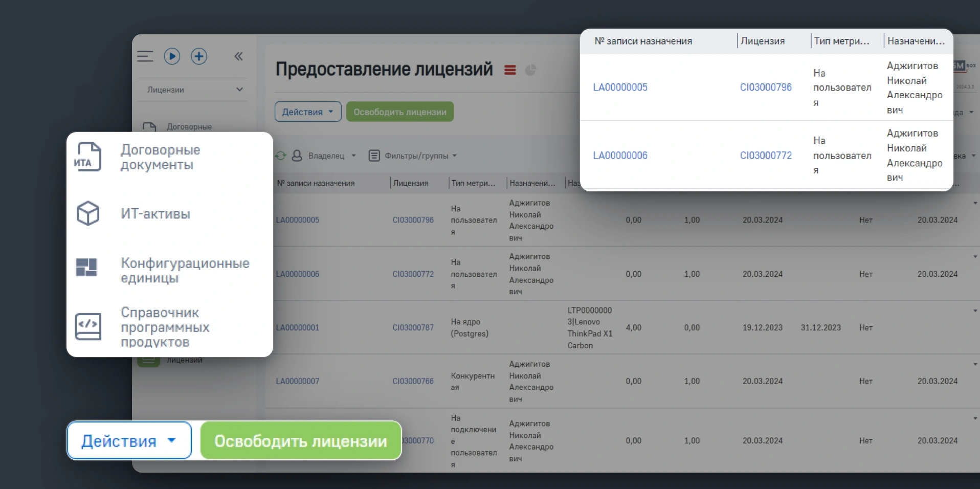Open pie chart view icon beside title
980x489 pixels.
click(530, 70)
